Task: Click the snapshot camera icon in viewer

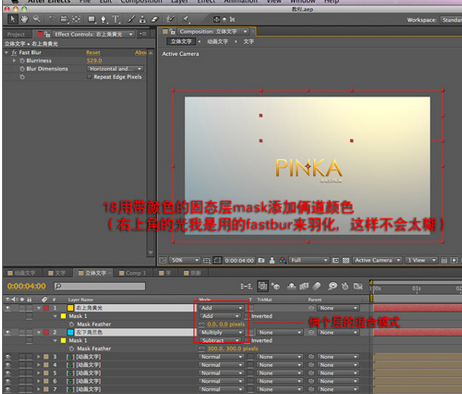Action: point(261,260)
